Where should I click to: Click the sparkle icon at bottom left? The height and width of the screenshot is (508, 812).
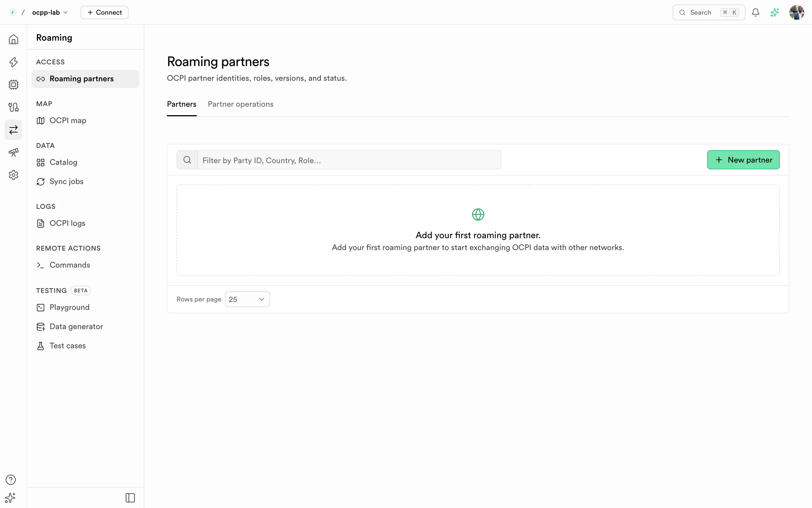click(x=11, y=498)
